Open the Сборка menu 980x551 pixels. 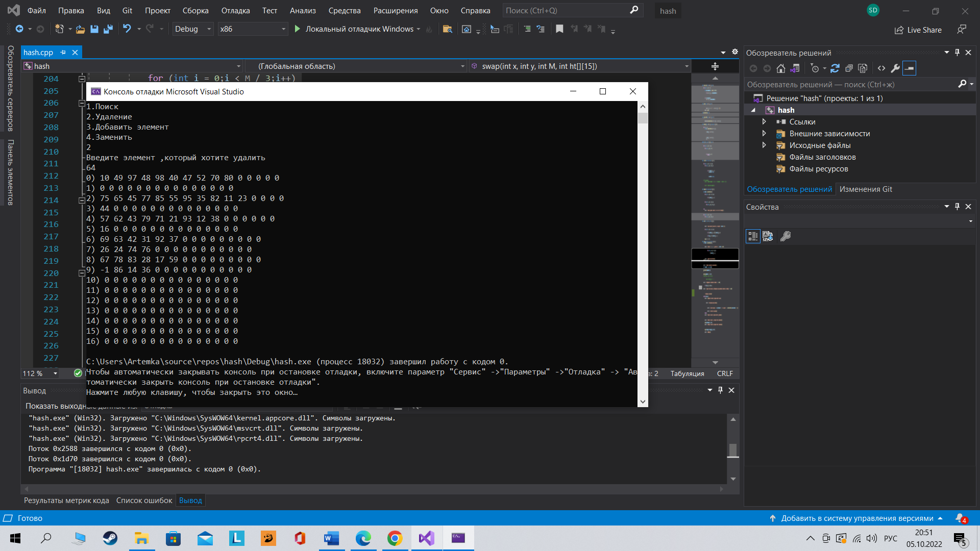tap(195, 11)
